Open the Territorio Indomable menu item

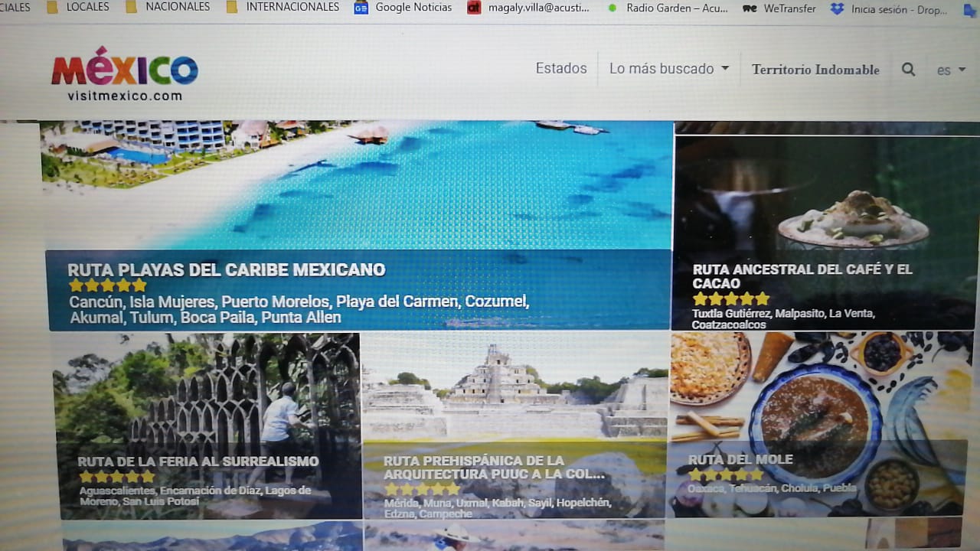click(815, 70)
